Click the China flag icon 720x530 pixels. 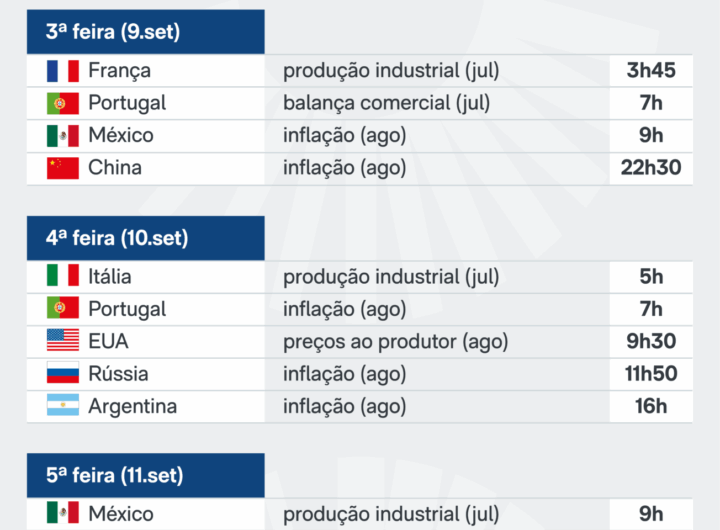(x=62, y=168)
